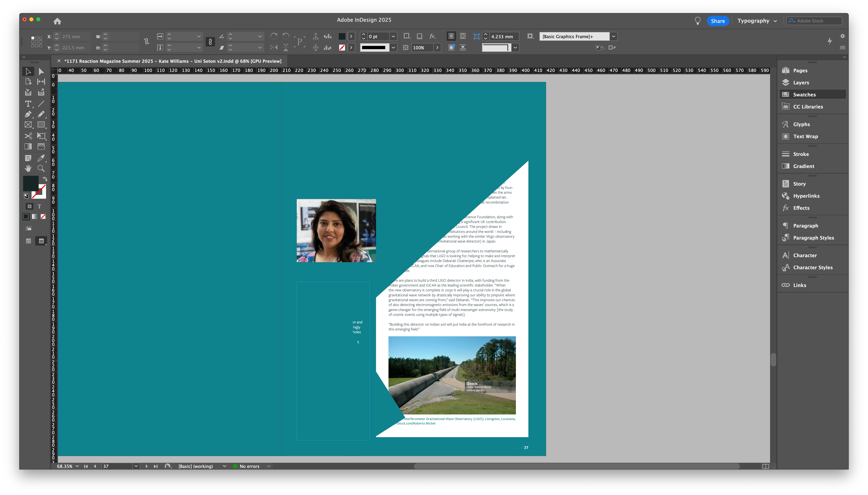The image size is (868, 495).
Task: Go to next page arrow
Action: (147, 466)
